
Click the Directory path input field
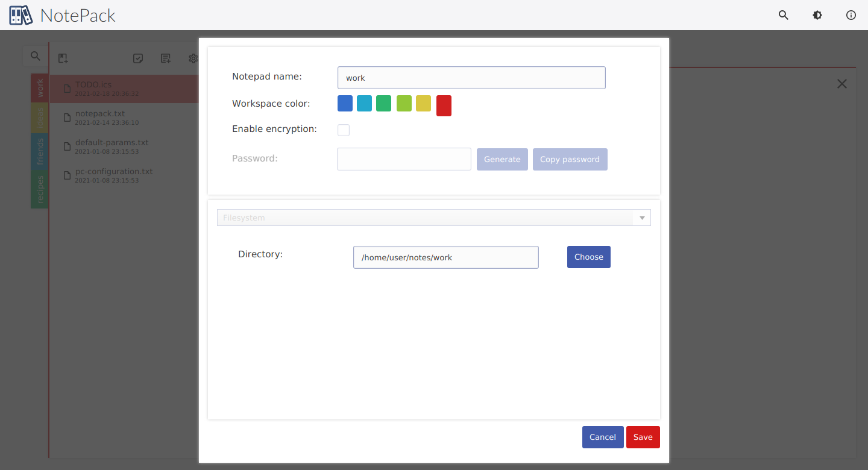pos(446,257)
